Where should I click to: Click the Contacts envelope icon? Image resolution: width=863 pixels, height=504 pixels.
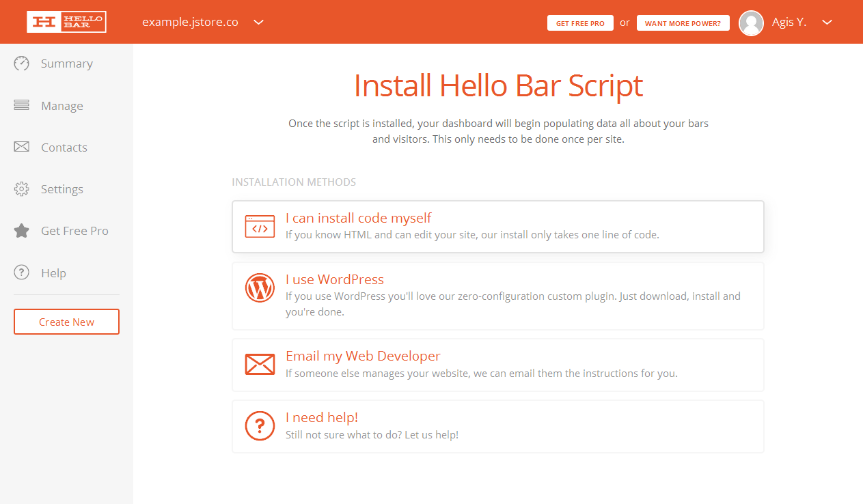(22, 148)
